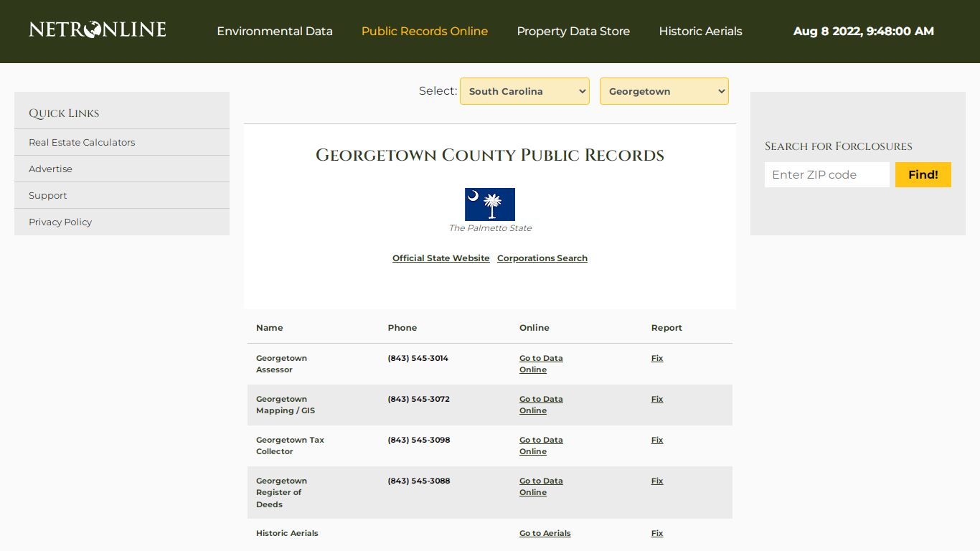The height and width of the screenshot is (551, 980).
Task: Click the Georgetown Assessor name cell
Action: click(281, 364)
